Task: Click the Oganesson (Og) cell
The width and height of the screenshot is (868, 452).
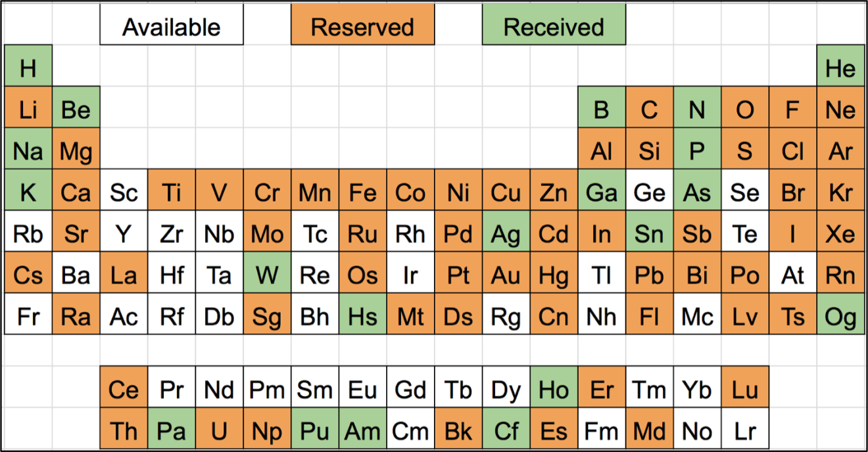Action: (x=840, y=317)
